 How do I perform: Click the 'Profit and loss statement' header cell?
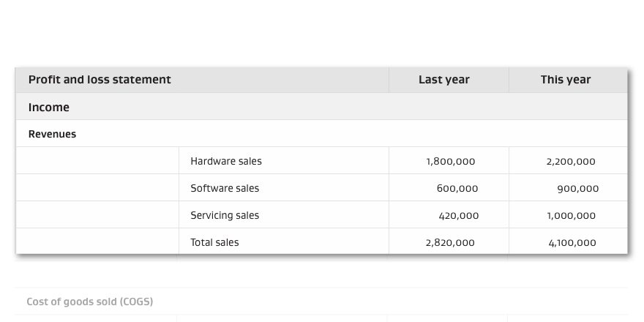(100, 80)
